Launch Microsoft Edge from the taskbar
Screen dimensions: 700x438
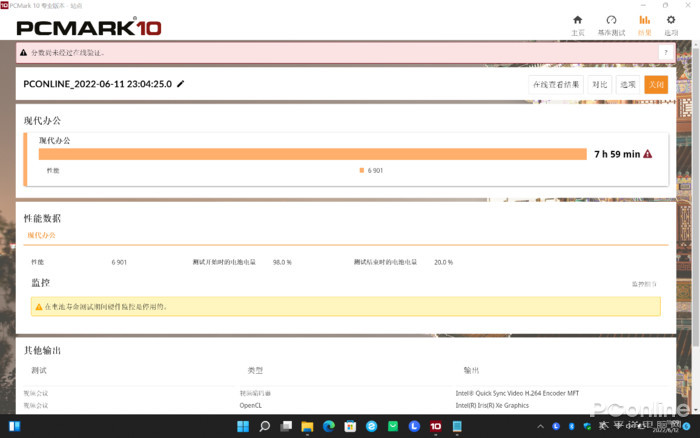pos(329,426)
